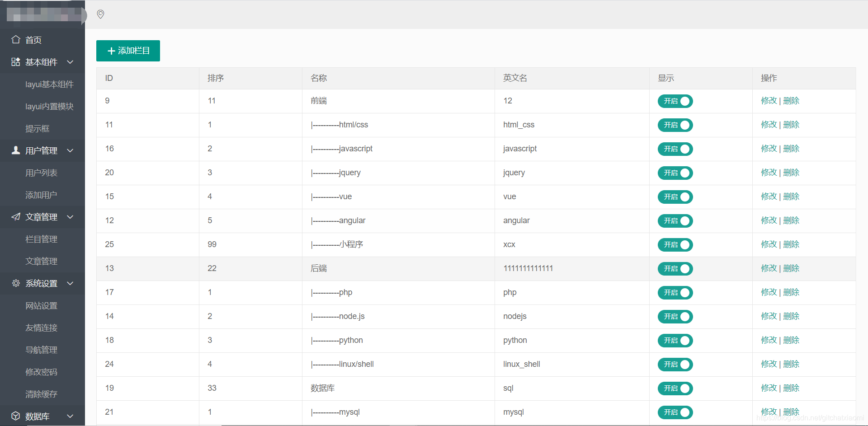This screenshot has height=426, width=868.
Task: Toggle display switch for vue row
Action: 675,197
